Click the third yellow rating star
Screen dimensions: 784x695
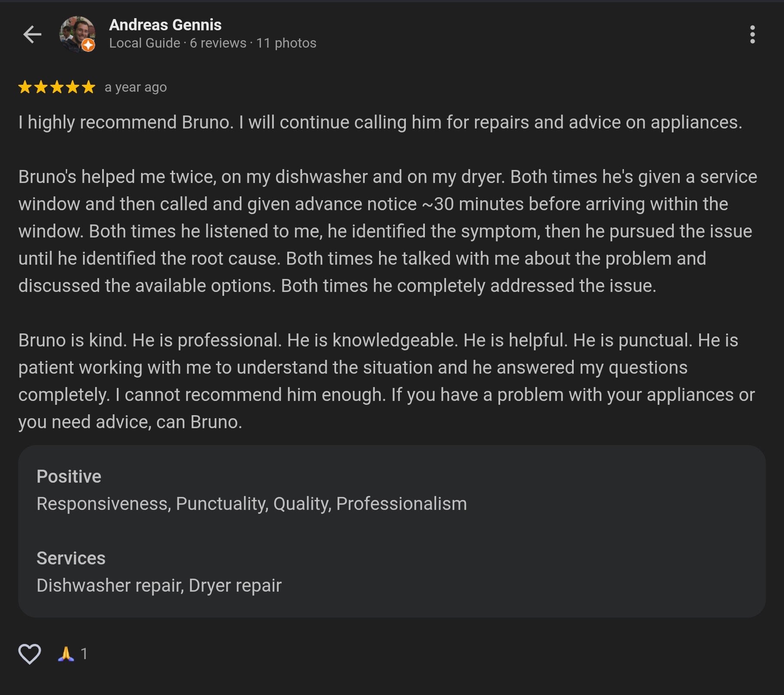click(57, 87)
